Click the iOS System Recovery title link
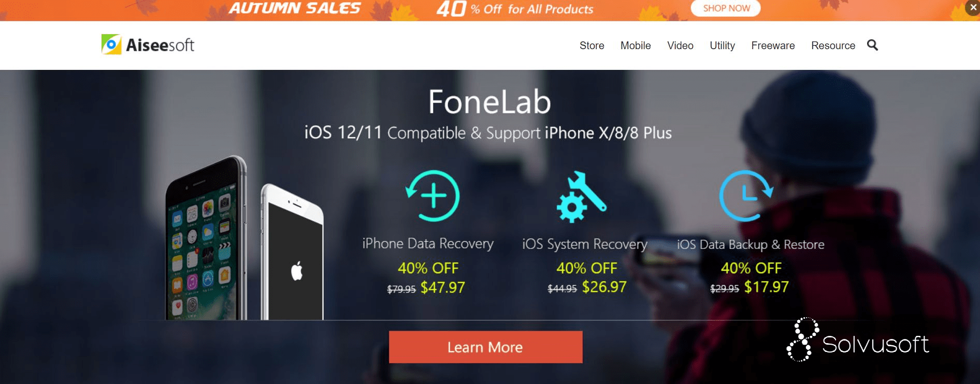The width and height of the screenshot is (980, 384). click(x=585, y=244)
